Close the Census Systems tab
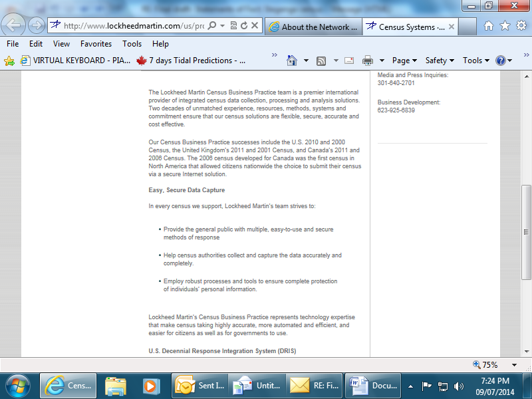 tap(452, 27)
